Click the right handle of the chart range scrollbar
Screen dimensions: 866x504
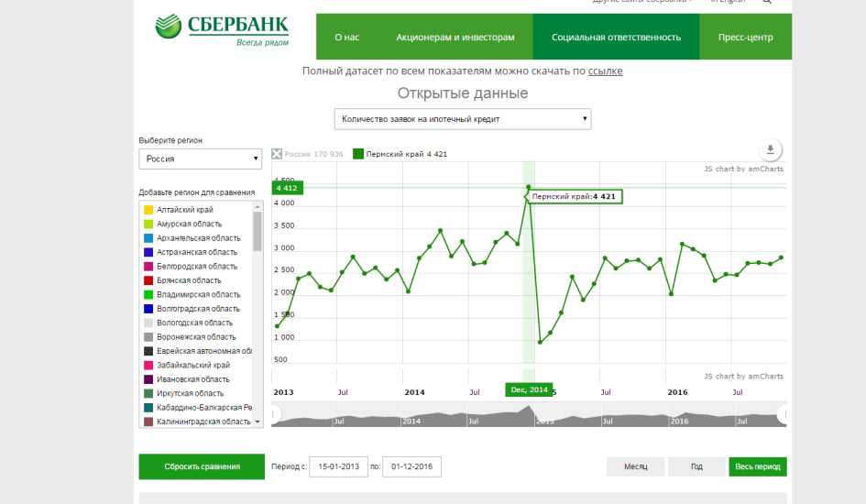coord(784,414)
